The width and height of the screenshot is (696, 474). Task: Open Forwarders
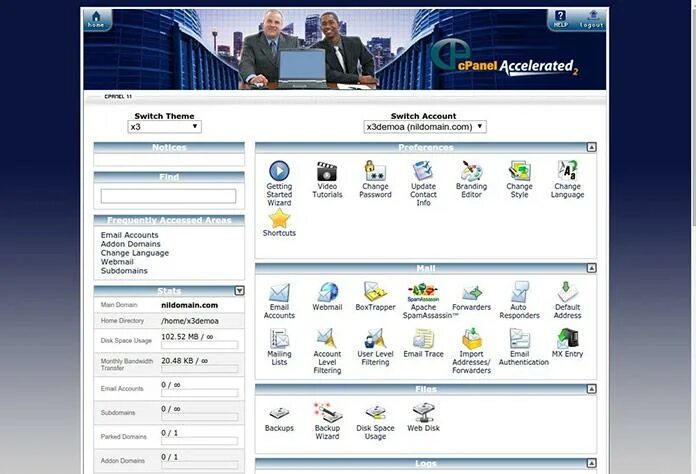click(471, 296)
